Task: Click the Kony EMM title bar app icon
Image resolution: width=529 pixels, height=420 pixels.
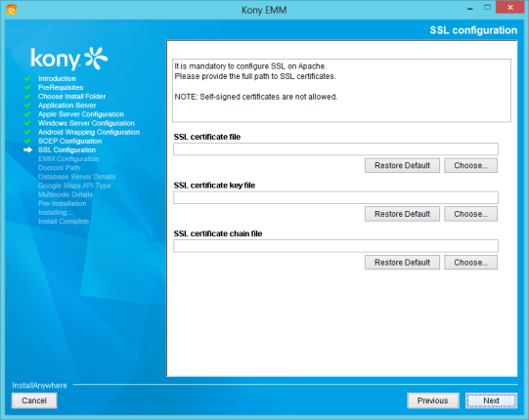Action: (x=12, y=10)
